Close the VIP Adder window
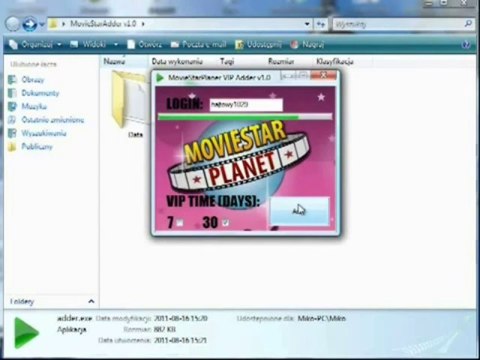The image size is (480, 360). pos(323,76)
